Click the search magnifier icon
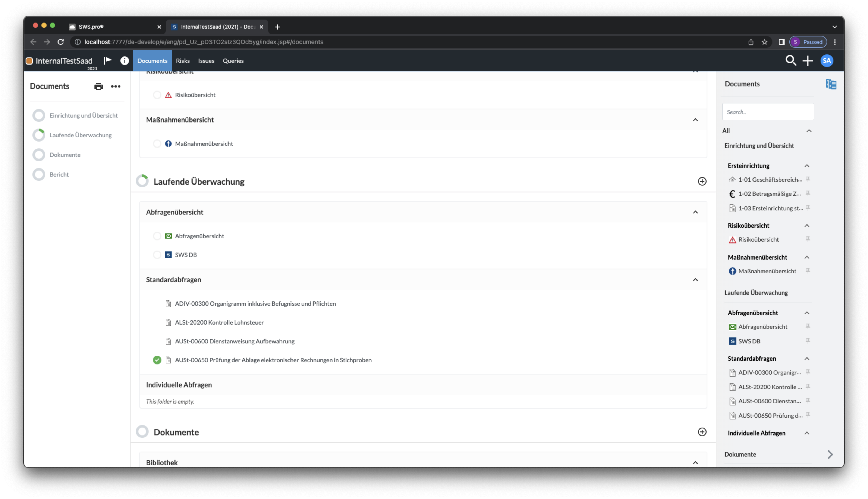Viewport: 868px width, 499px height. pos(791,61)
